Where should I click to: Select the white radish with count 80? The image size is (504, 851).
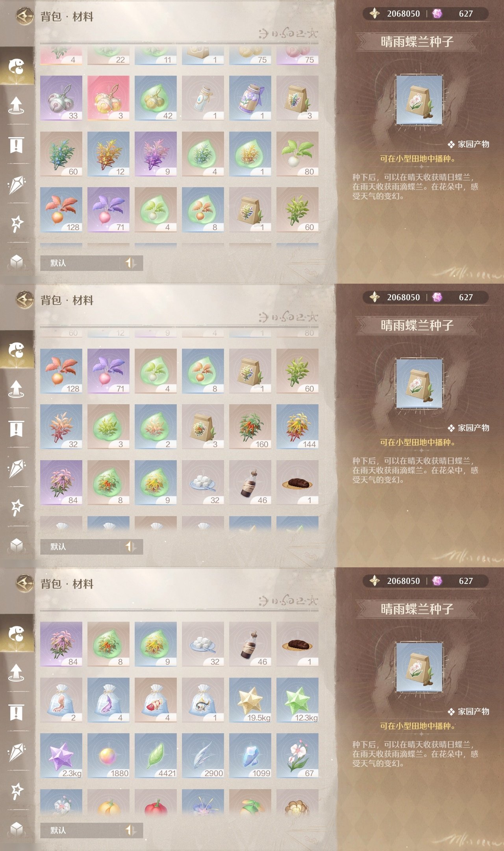pyautogui.click(x=297, y=154)
